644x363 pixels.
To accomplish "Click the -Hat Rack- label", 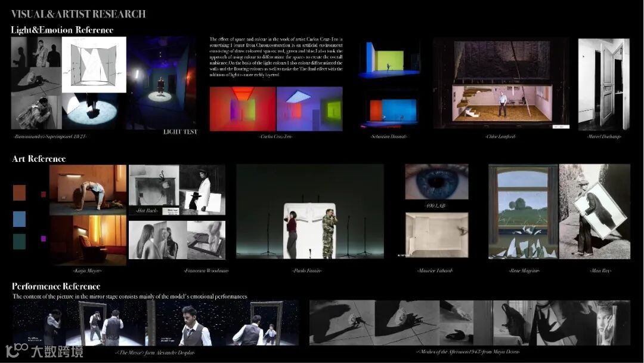I will tap(147, 211).
